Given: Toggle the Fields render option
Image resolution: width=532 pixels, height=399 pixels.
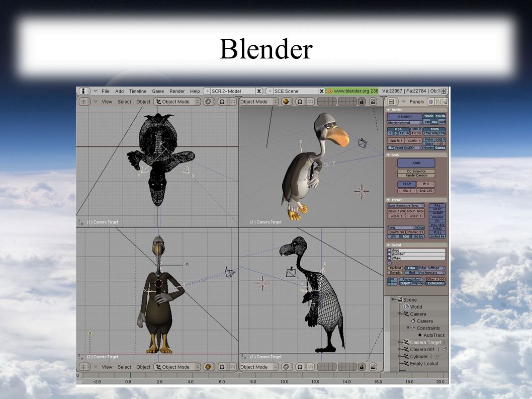Looking at the screenshot, I should (428, 139).
